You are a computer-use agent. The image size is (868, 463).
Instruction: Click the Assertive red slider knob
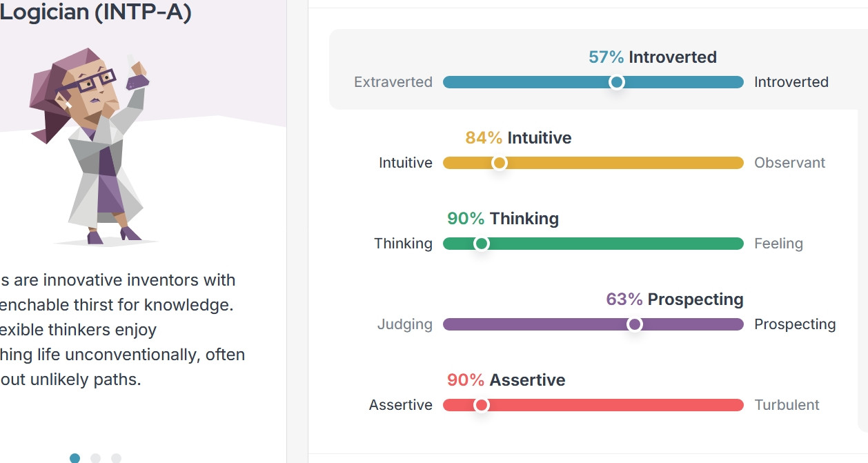coord(482,405)
